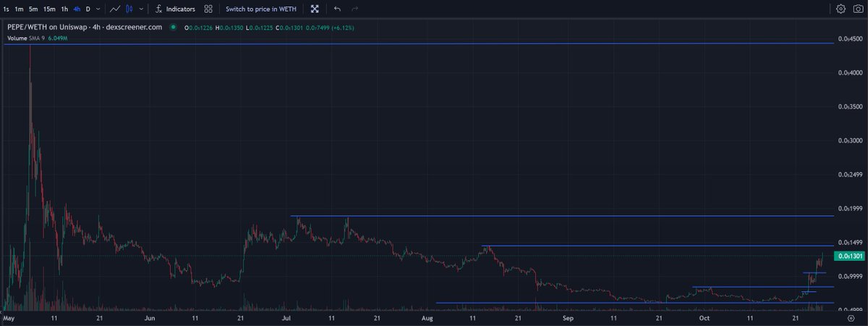This screenshot has width=868, height=326.
Task: Click the May label on time axis
Action: click(9, 317)
